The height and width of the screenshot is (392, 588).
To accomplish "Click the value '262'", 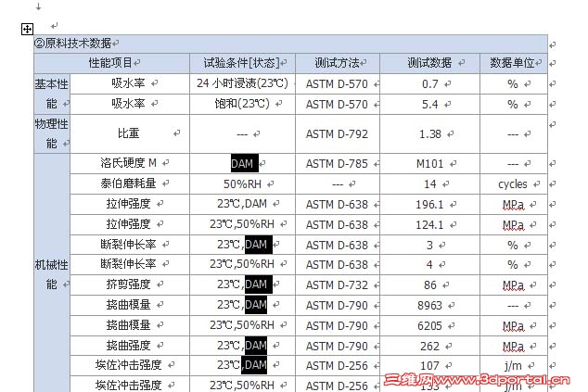I will click(429, 346).
